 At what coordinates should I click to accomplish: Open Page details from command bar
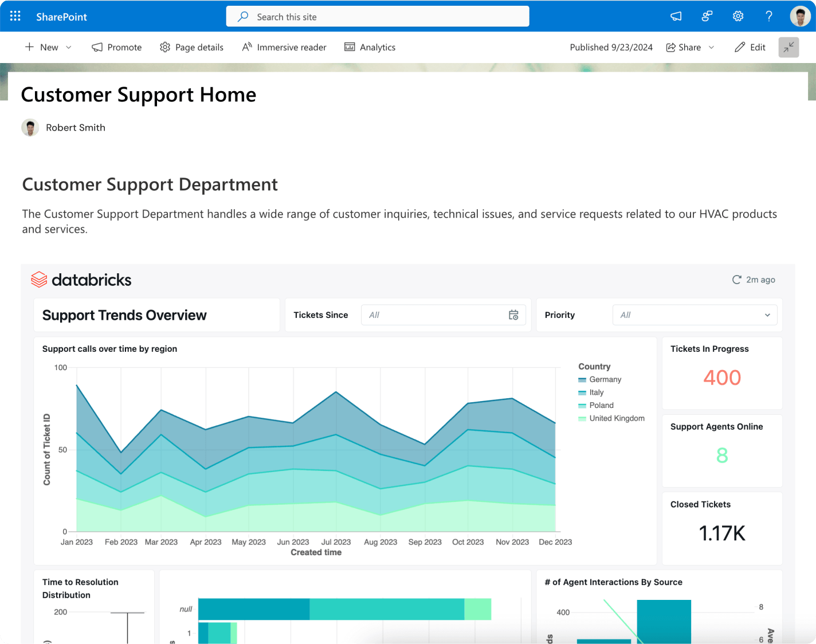(x=191, y=48)
